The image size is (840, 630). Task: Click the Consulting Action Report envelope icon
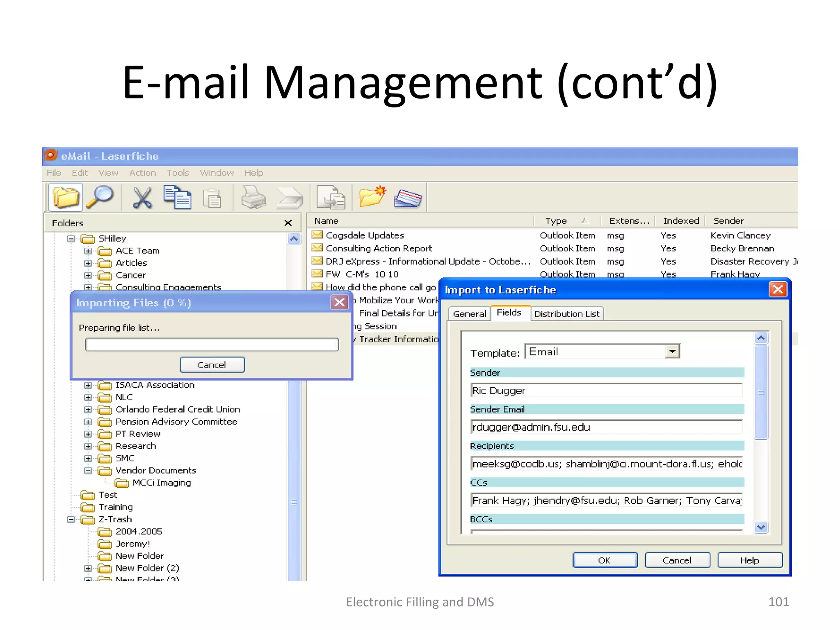tap(317, 248)
